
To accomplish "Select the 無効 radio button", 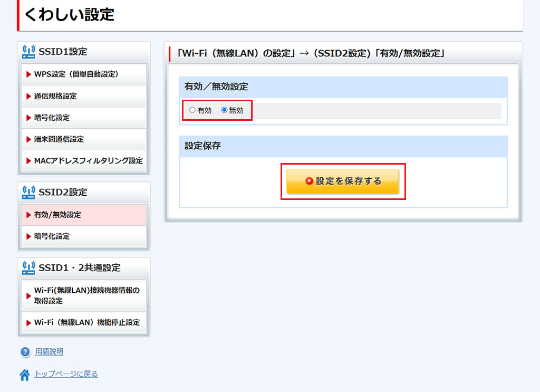I will click(224, 110).
